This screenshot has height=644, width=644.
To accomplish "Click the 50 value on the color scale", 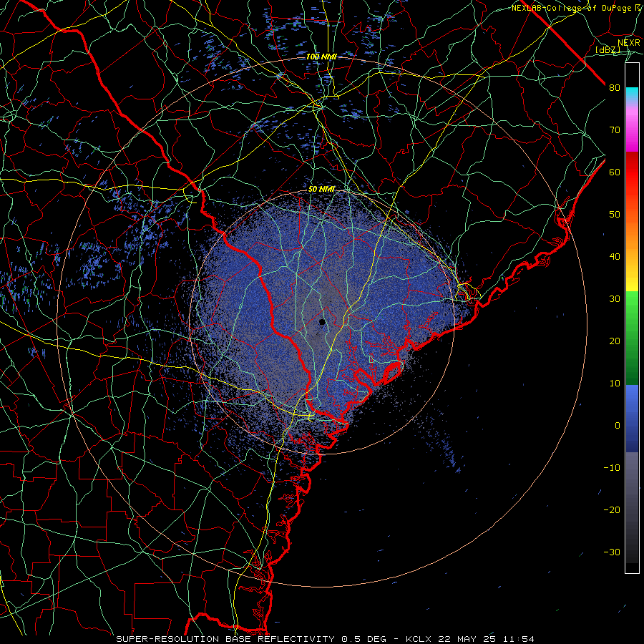I will (x=615, y=215).
